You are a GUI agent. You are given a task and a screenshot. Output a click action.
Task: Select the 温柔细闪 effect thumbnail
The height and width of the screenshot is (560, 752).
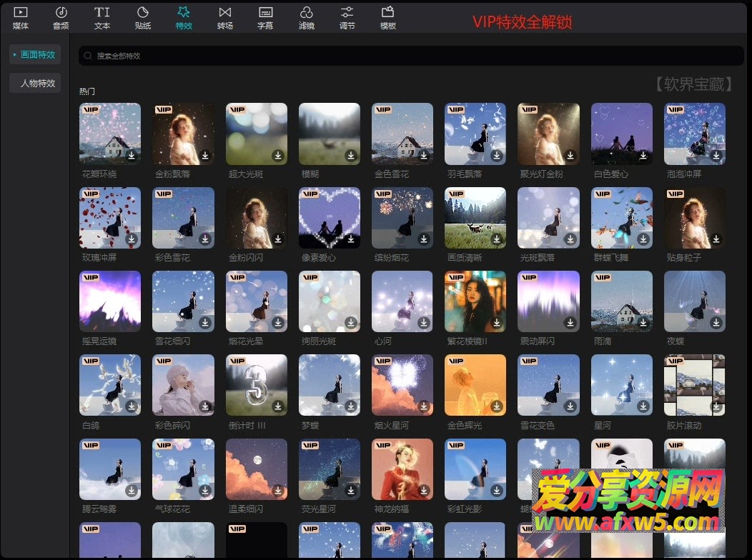[x=257, y=469]
